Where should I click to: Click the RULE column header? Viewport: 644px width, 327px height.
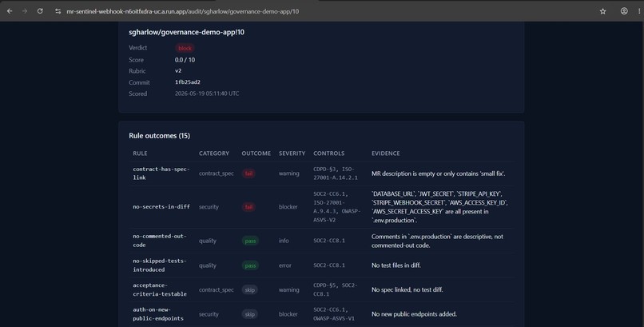coord(140,154)
